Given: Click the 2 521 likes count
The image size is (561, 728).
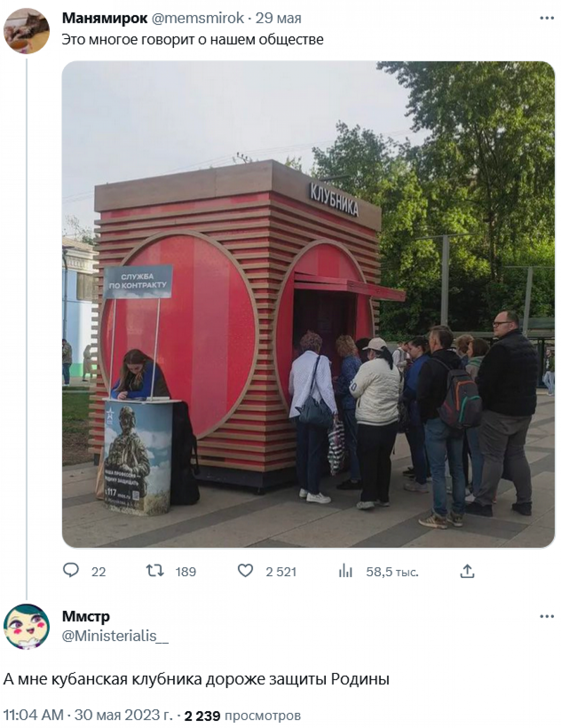Looking at the screenshot, I should click(x=281, y=572).
